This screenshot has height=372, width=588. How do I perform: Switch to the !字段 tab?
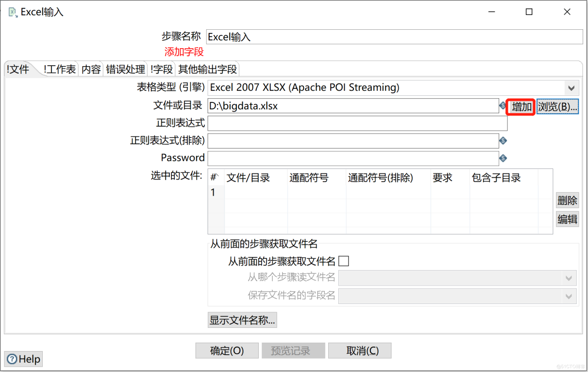coord(161,70)
